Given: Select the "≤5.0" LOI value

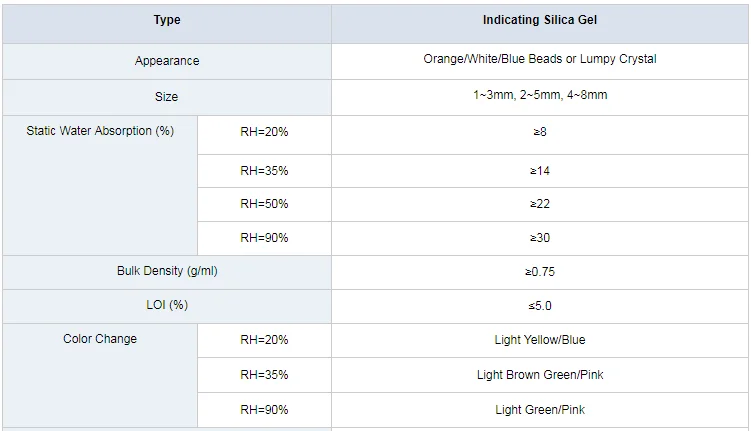Looking at the screenshot, I should tap(540, 305).
